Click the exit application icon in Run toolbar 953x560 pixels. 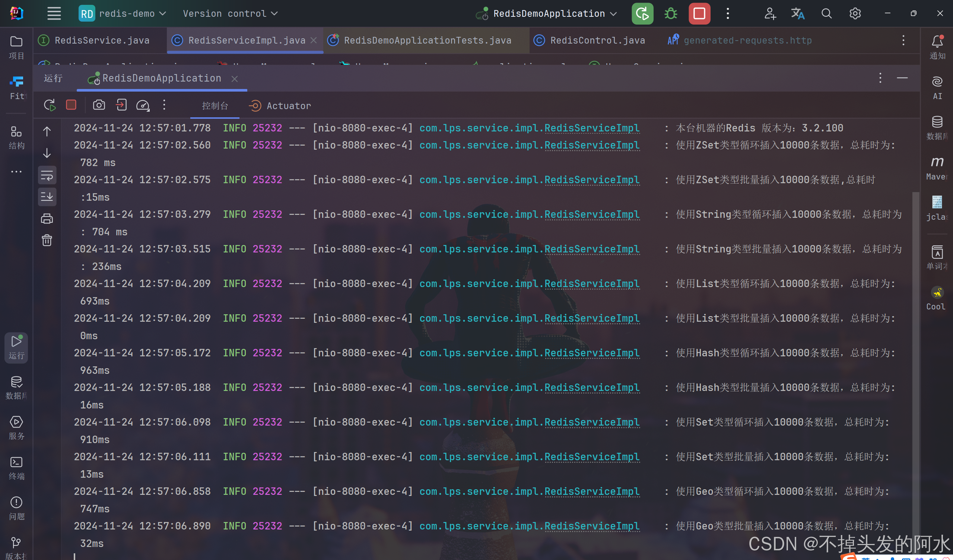pyautogui.click(x=121, y=105)
